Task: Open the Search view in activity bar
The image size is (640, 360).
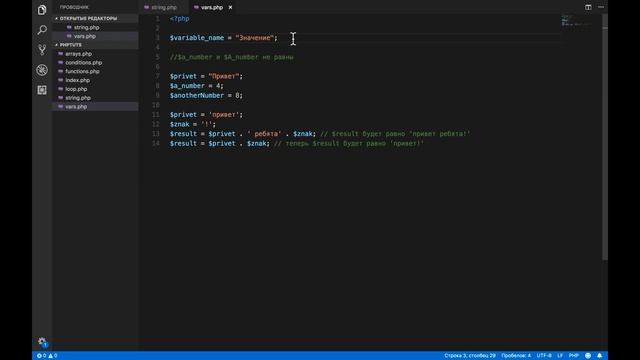Action: (x=42, y=30)
